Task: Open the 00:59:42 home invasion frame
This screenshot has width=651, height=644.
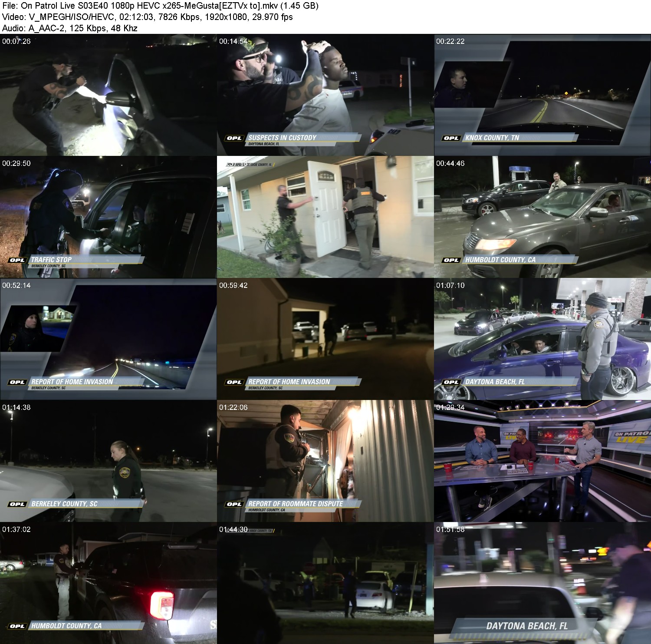Action: tap(325, 339)
